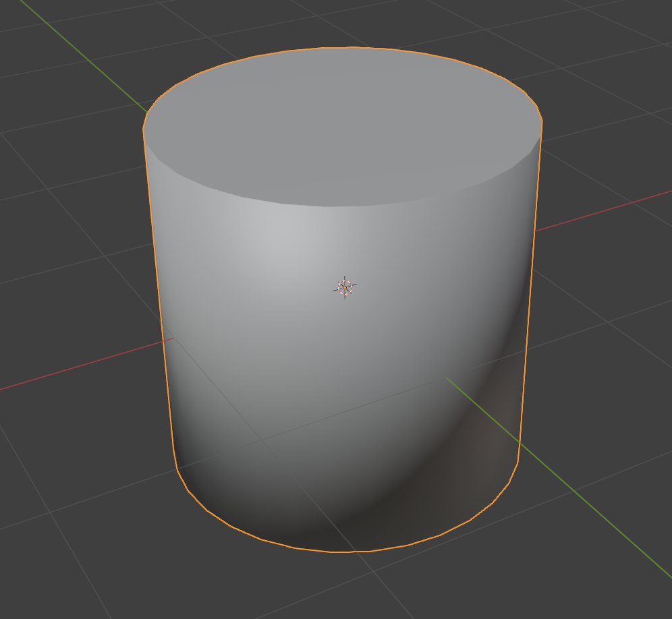
Task: Click the 3D cursor crosshair on the cylinder
Action: [345, 287]
